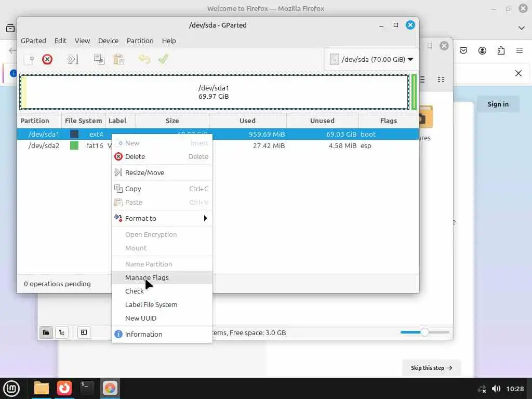Click the Flags column header
The width and height of the screenshot is (532, 399).
[x=389, y=121]
